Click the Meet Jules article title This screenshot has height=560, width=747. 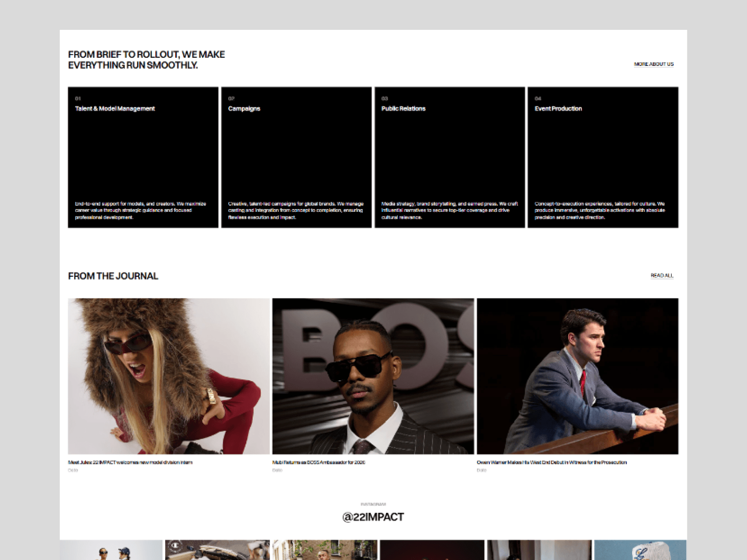[130, 462]
